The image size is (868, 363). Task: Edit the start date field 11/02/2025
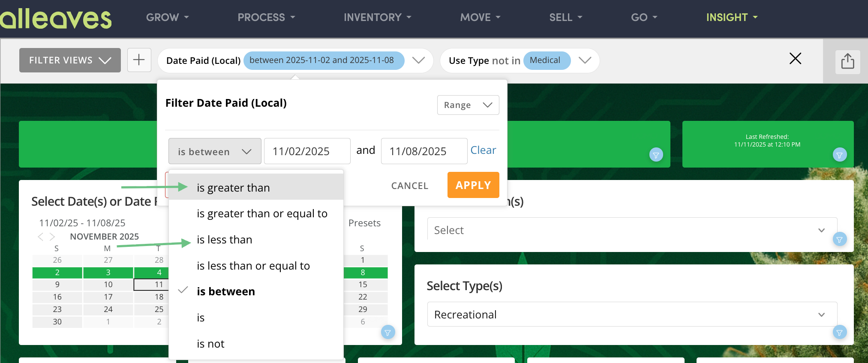(307, 151)
